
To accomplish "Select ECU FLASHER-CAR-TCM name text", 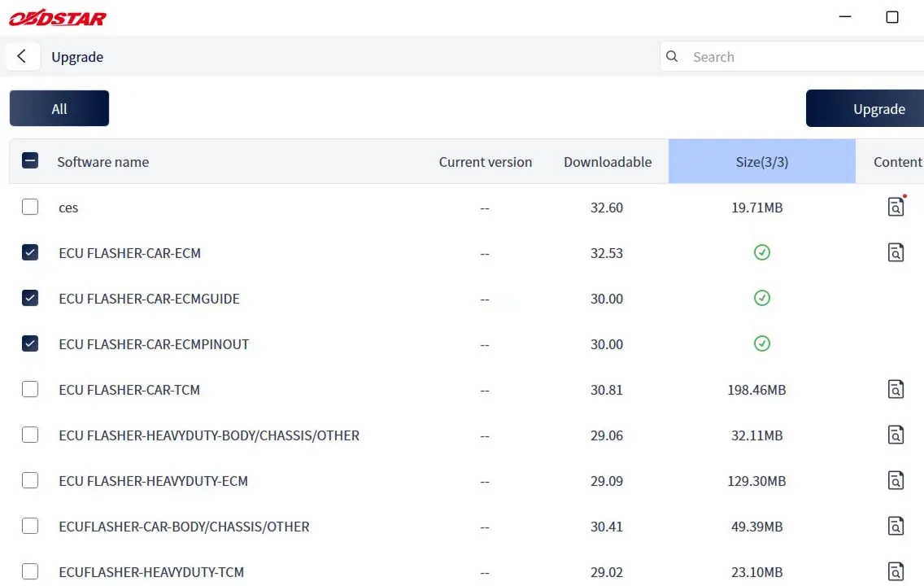I will 129,390.
